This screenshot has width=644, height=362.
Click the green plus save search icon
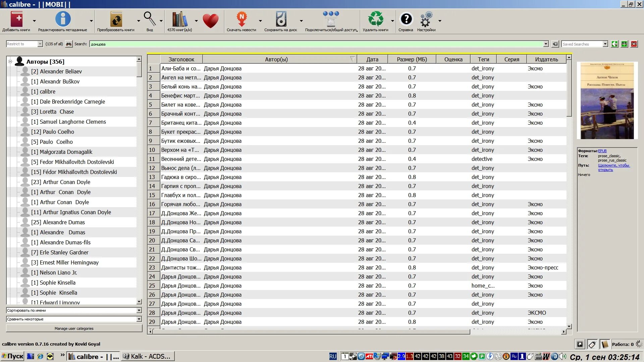624,44
